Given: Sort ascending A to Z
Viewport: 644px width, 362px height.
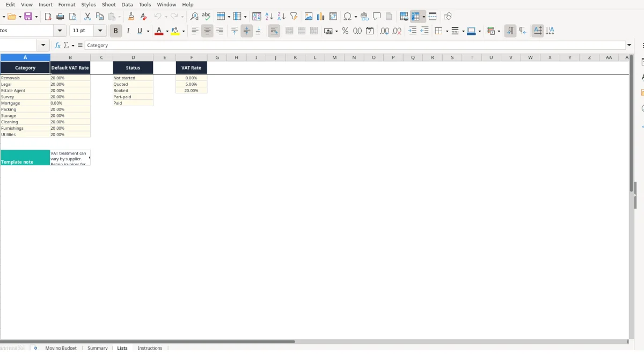Looking at the screenshot, I should click(x=269, y=17).
